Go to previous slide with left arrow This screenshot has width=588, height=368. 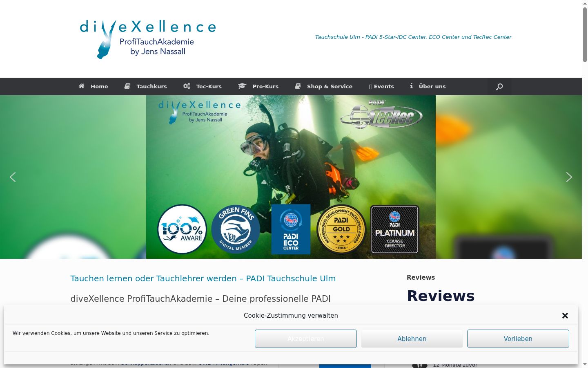[13, 177]
